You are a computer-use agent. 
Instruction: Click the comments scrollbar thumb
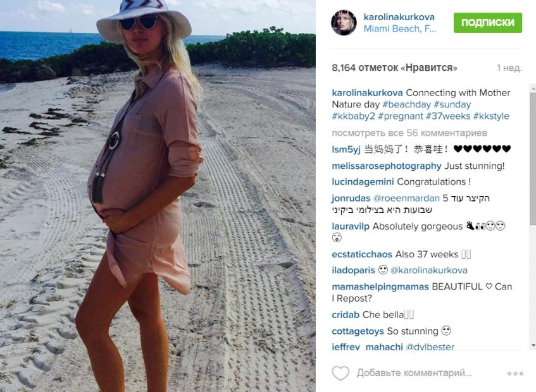(533, 159)
